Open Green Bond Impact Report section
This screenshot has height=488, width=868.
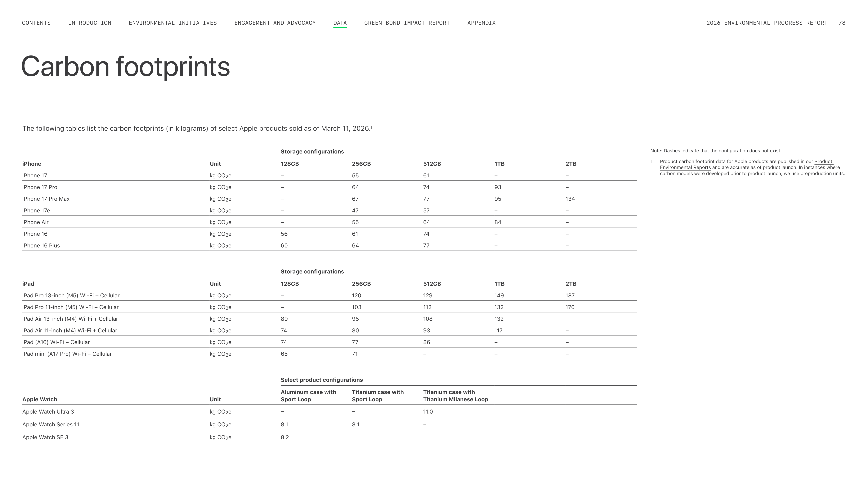click(407, 23)
